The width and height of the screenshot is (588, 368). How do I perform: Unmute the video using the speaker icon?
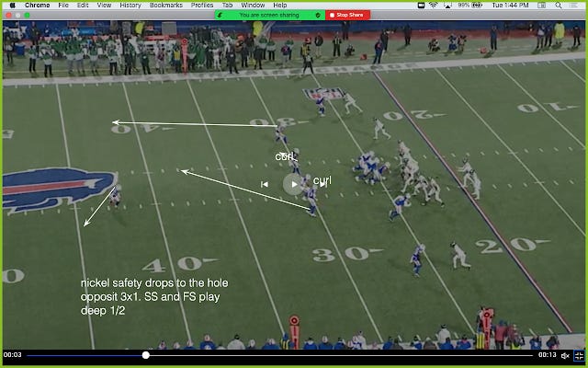tap(565, 355)
